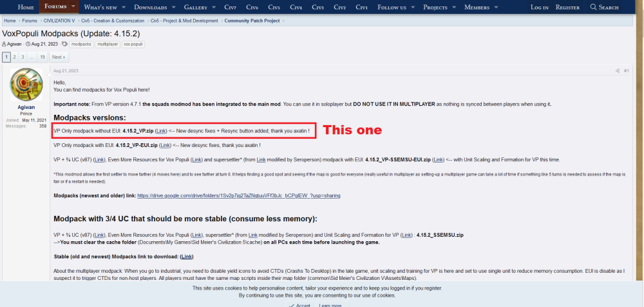
Task: Go to page 2 of the thread
Action: pyautogui.click(x=14, y=57)
